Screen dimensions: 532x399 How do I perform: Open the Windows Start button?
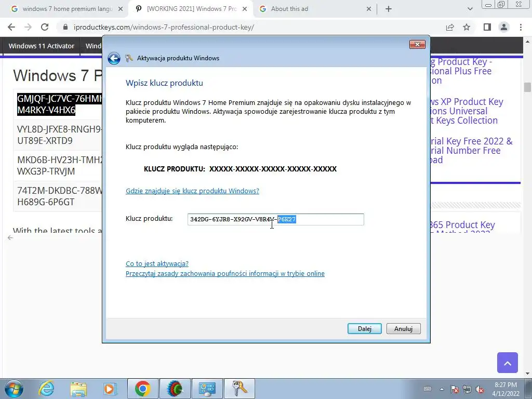(x=14, y=389)
